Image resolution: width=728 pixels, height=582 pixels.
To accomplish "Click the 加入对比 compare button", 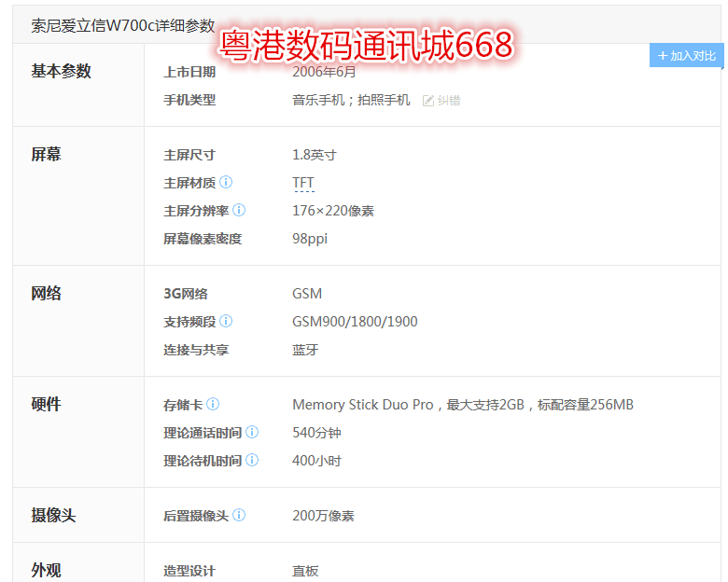I will pyautogui.click(x=686, y=56).
